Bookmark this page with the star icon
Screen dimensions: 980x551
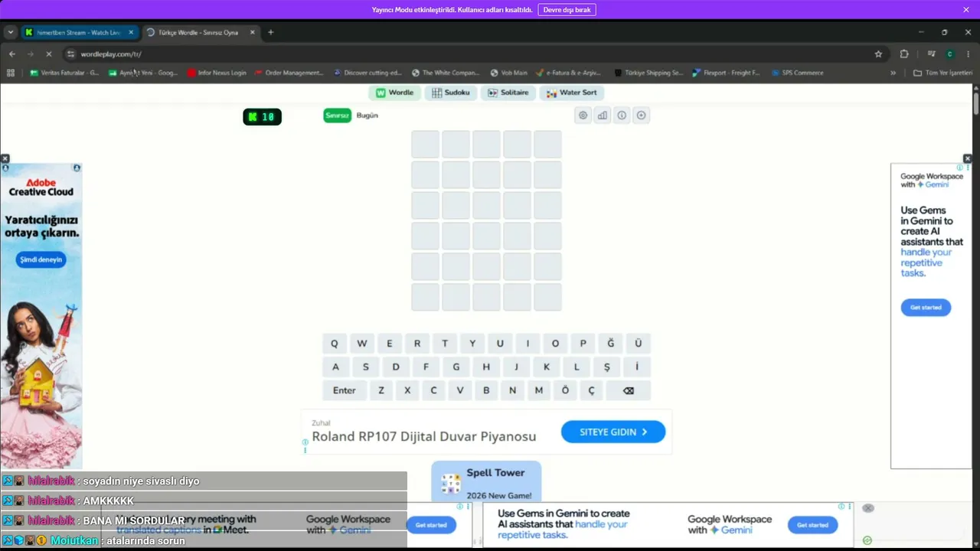coord(878,54)
